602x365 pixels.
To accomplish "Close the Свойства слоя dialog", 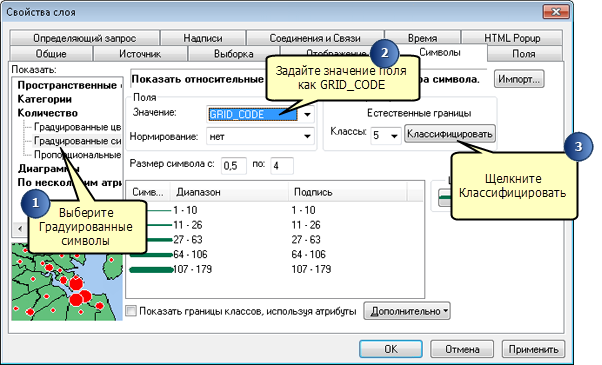I will (556, 12).
